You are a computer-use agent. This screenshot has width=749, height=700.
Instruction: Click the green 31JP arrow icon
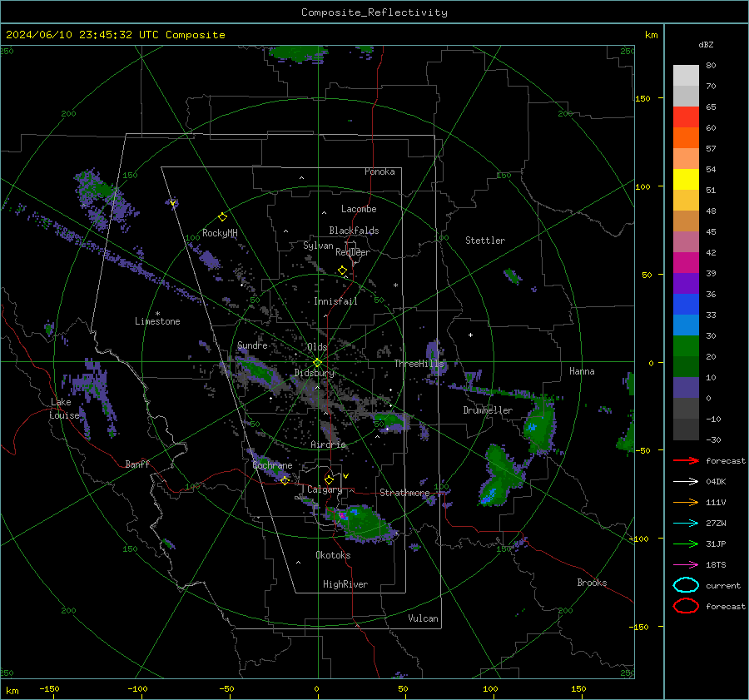point(686,544)
